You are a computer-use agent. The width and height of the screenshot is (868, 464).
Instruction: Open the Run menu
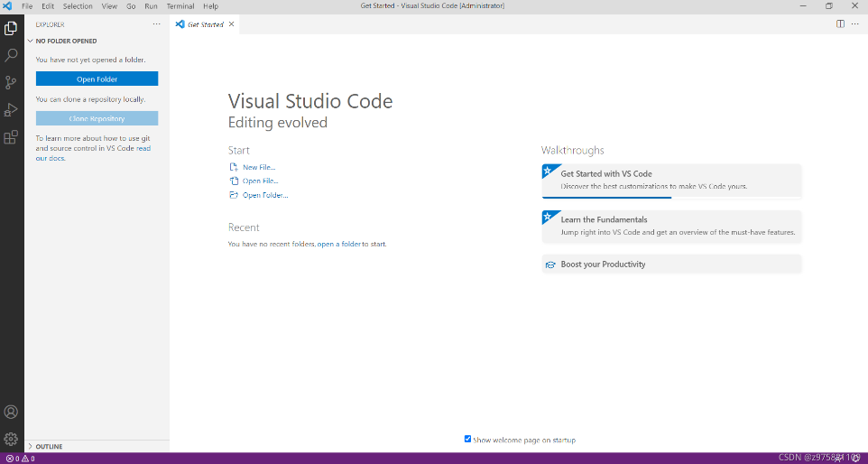[x=151, y=6]
